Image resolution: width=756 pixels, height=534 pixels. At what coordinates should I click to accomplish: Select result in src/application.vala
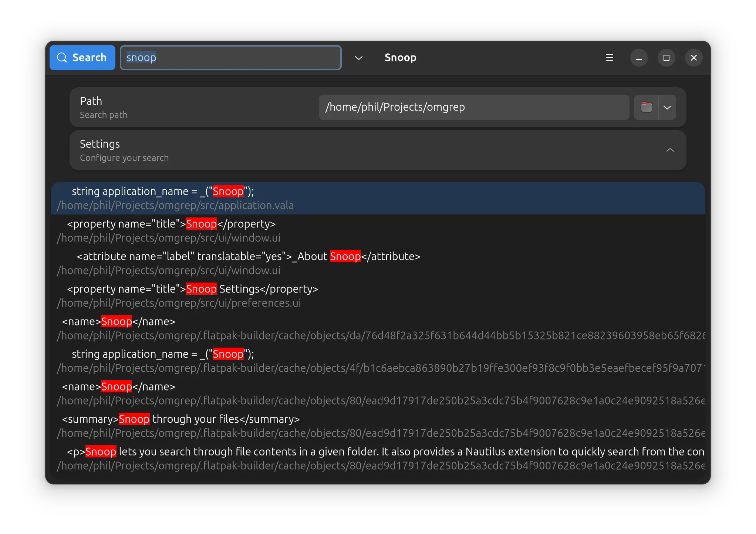tap(378, 198)
